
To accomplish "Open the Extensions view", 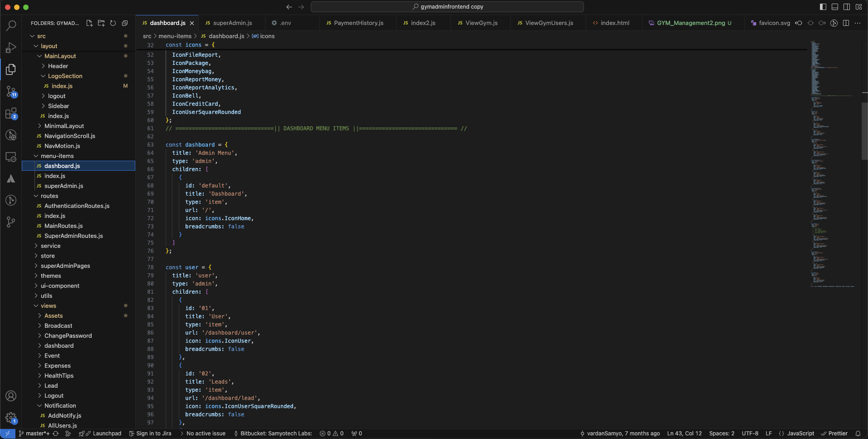I will click(x=11, y=113).
